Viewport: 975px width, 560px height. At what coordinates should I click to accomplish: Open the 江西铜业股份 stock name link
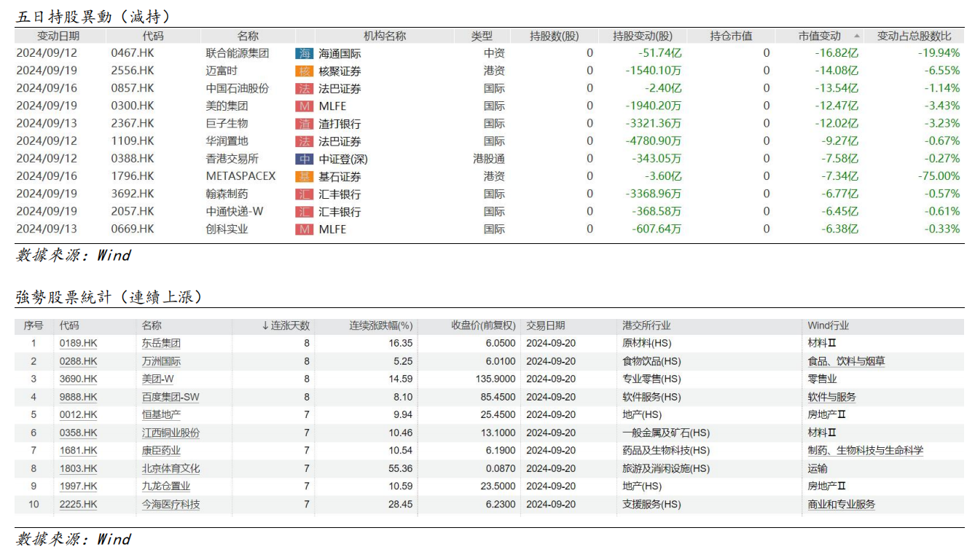[171, 433]
